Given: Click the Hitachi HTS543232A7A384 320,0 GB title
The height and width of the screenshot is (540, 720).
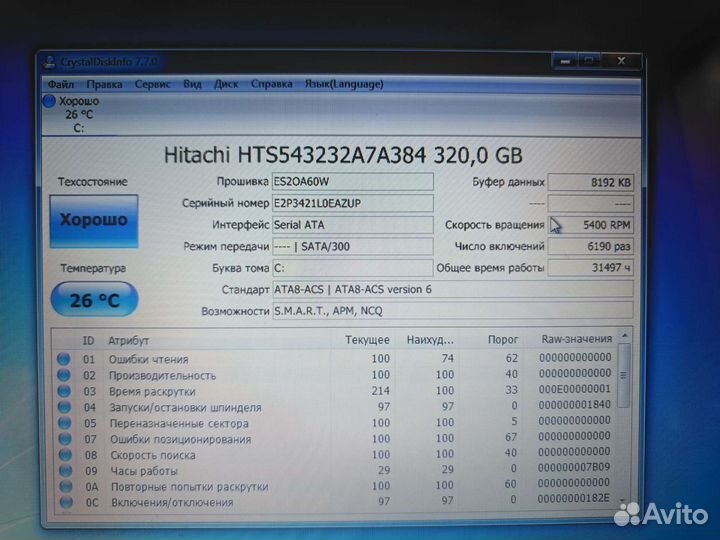Looking at the screenshot, I should click(343, 155).
